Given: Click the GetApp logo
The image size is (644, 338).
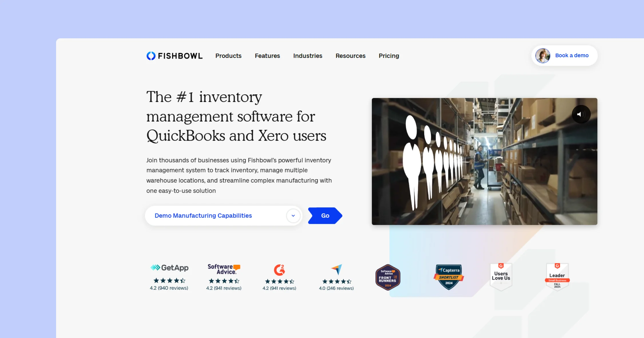Looking at the screenshot, I should [x=169, y=268].
